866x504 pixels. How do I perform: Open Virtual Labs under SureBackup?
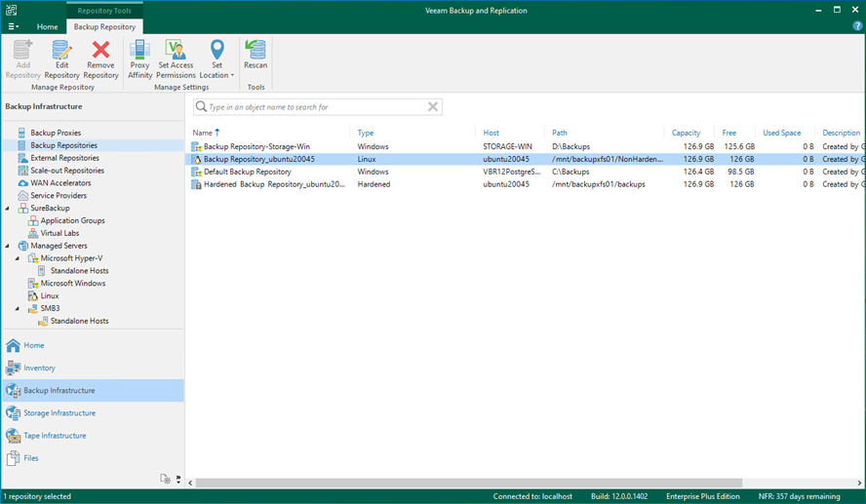click(59, 233)
